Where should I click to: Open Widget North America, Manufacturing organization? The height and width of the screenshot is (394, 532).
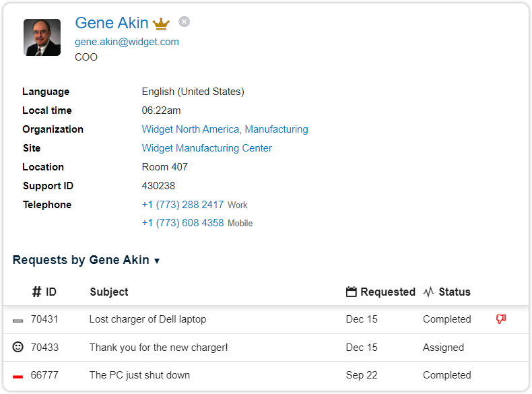[225, 129]
